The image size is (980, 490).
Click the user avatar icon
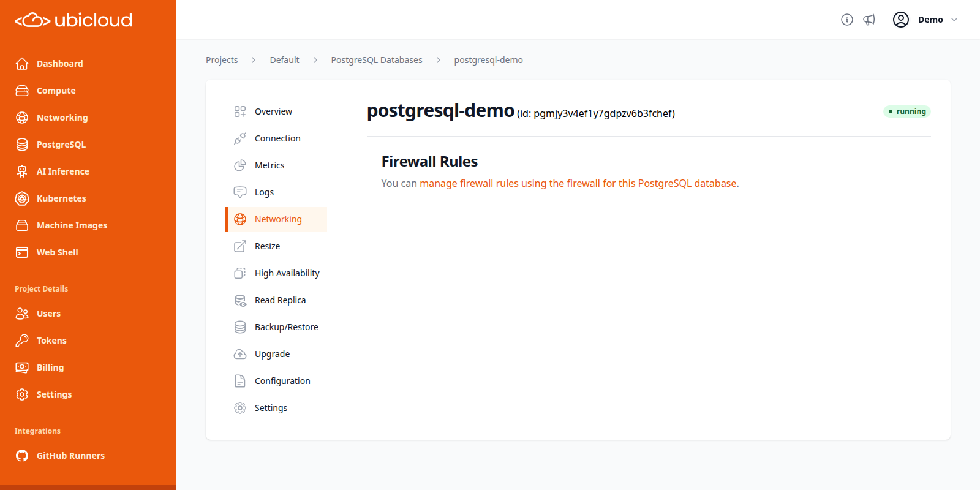(901, 20)
